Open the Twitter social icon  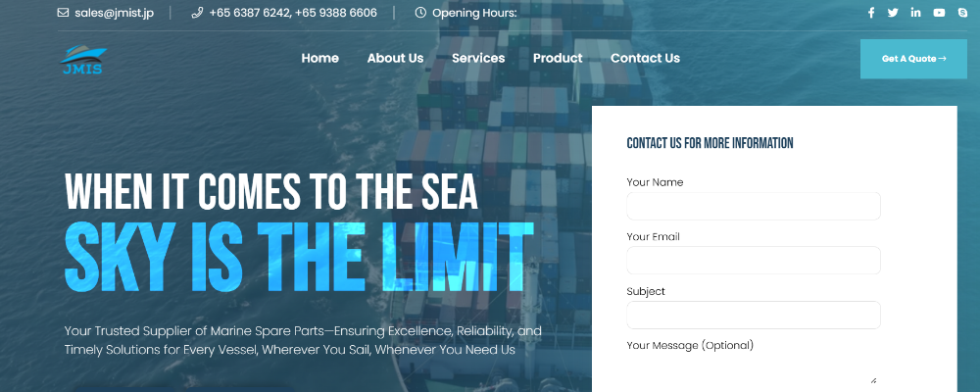click(893, 13)
